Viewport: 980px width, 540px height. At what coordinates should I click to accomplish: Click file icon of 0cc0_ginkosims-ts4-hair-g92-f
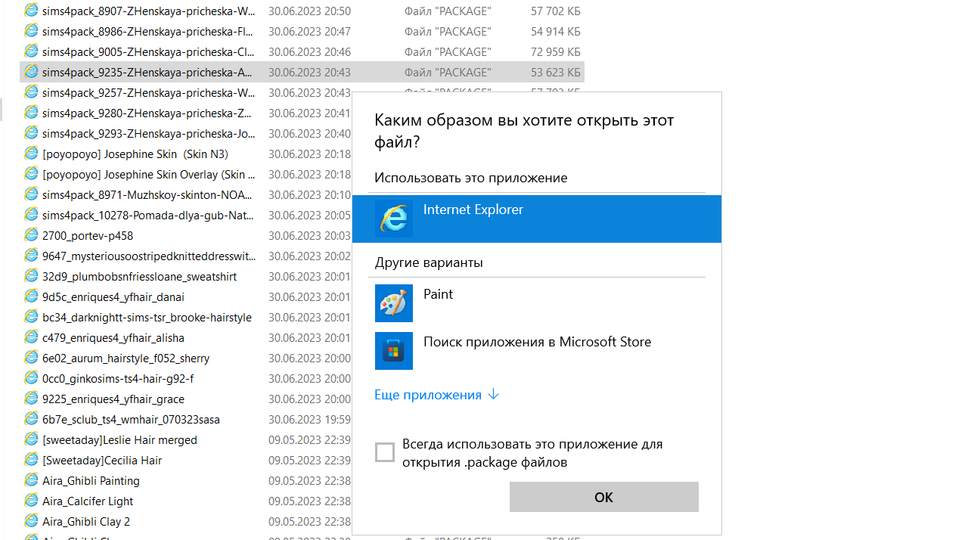(x=31, y=378)
